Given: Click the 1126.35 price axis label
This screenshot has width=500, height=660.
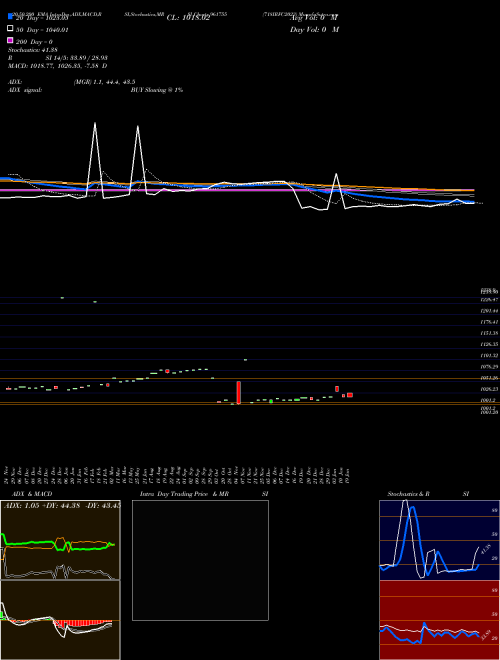Looking at the screenshot, I should (x=489, y=344).
